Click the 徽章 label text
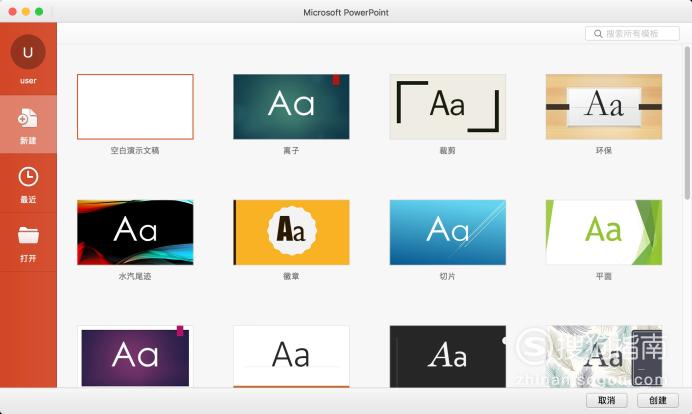692x414 pixels. [x=291, y=276]
